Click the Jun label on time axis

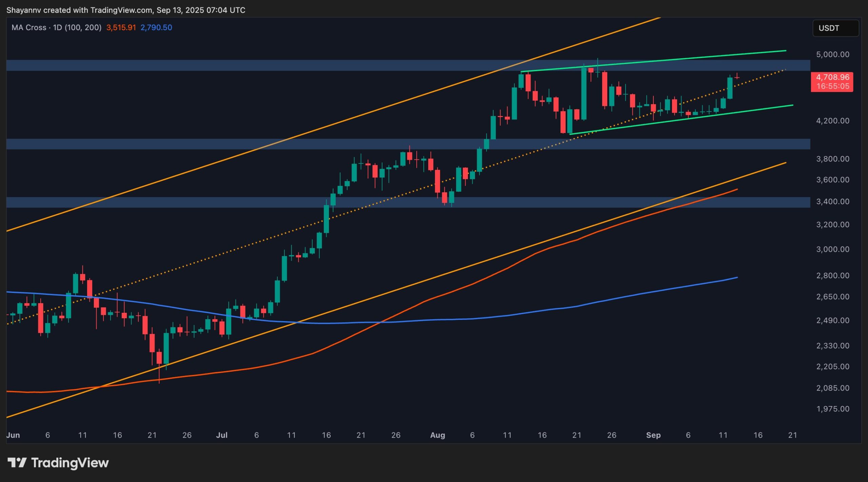pos(13,435)
